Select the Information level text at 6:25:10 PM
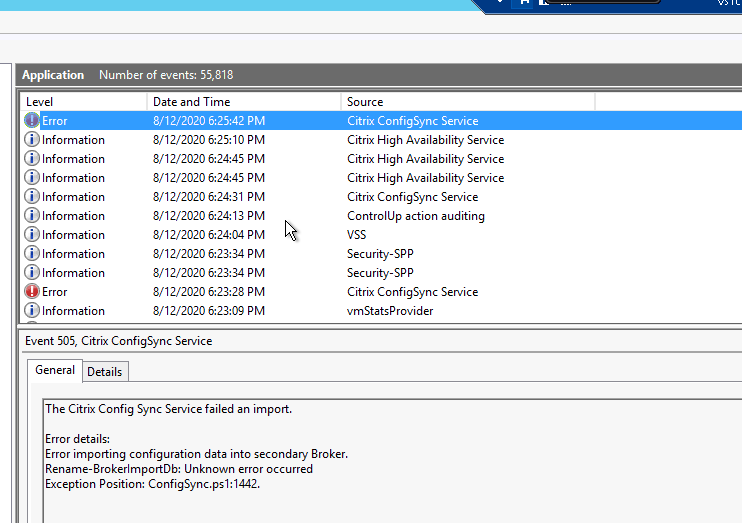 click(x=73, y=140)
